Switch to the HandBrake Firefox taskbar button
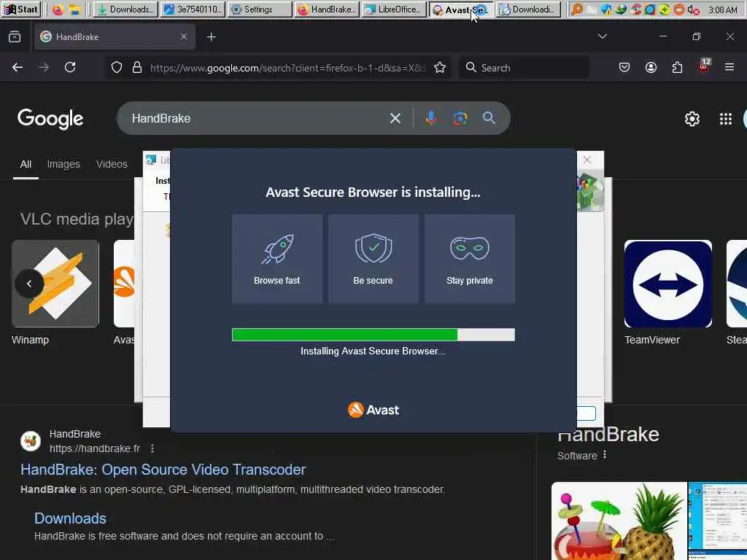Screen dimensions: 747x560 326,9
